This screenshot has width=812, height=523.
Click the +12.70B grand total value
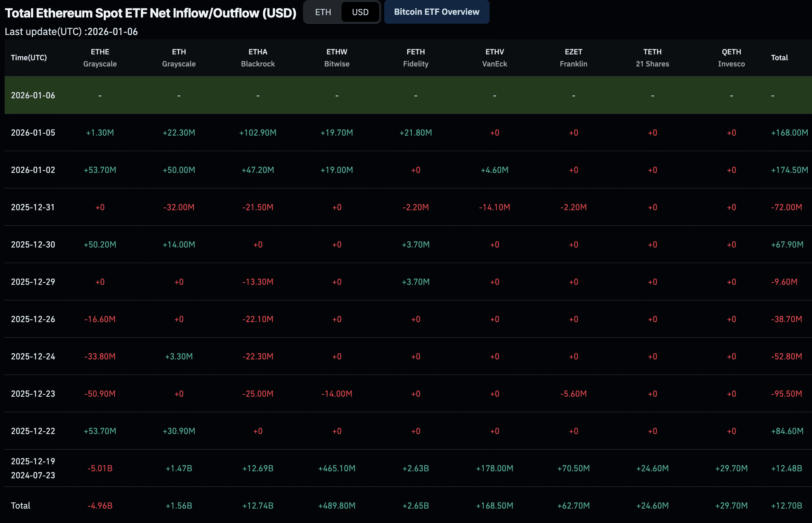786,506
